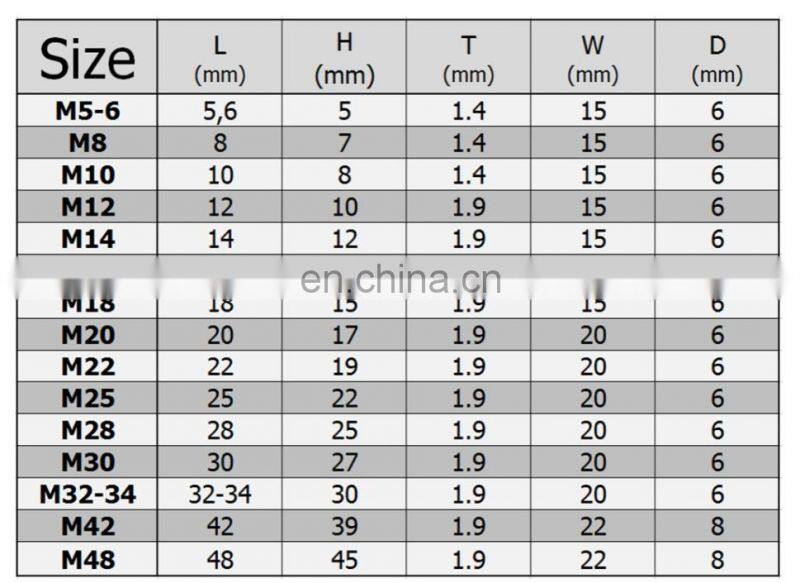Select the M5-6 row label
800x583 pixels.
click(x=88, y=111)
